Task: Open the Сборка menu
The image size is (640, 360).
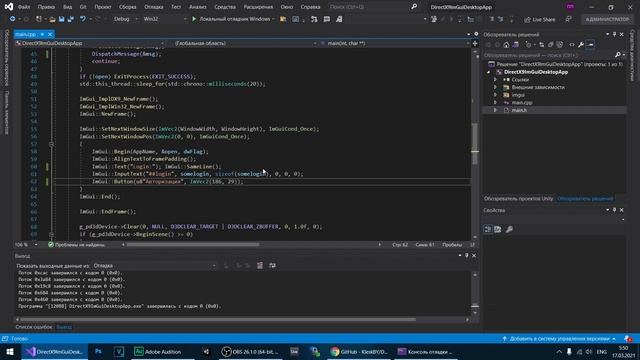Action: (x=127, y=7)
